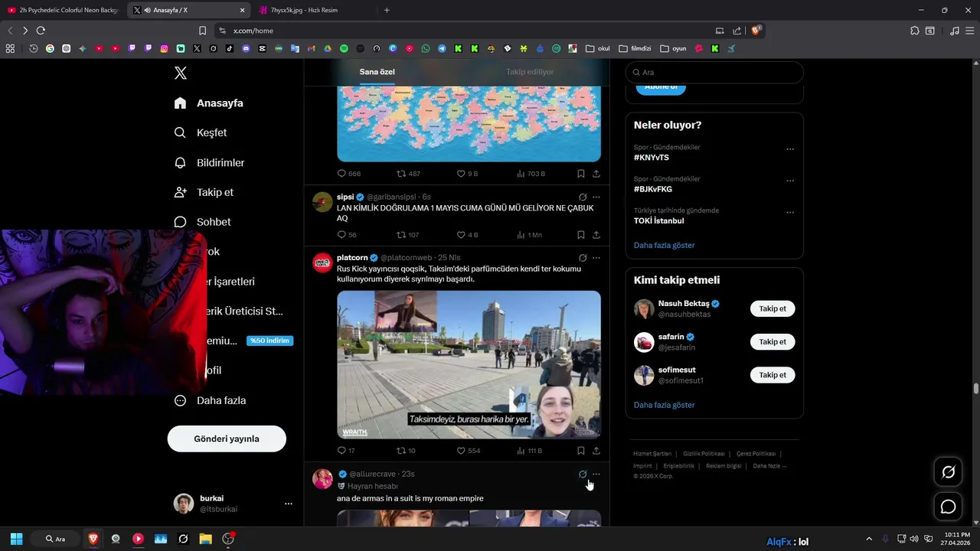
Task: Open the Windows Start menu
Action: click(x=16, y=539)
